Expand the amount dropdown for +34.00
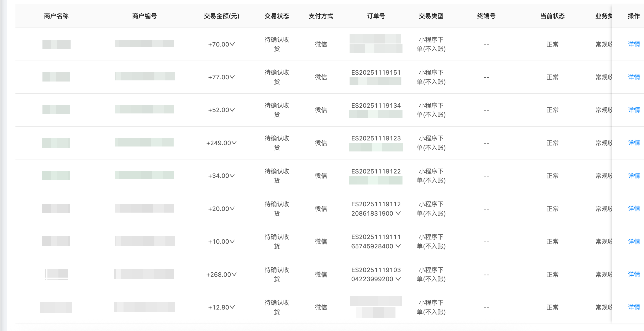Image resolution: width=644 pixels, height=331 pixels. [233, 176]
